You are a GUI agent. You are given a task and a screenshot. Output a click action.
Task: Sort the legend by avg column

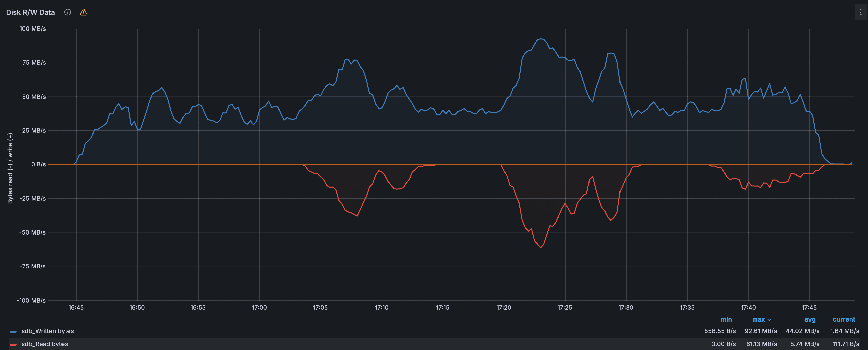(x=810, y=319)
